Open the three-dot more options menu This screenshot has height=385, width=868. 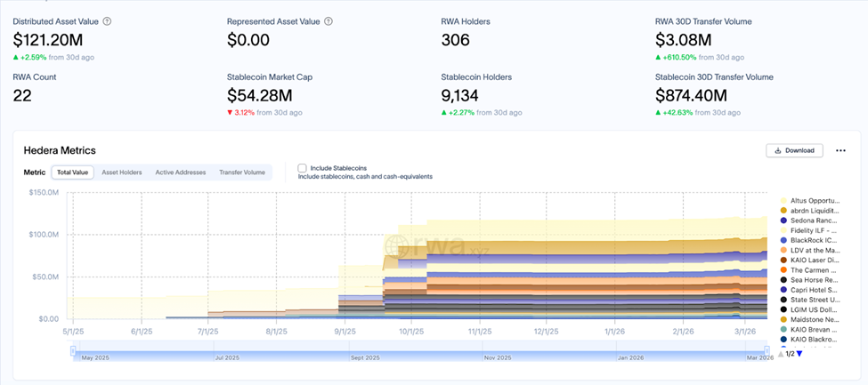(x=840, y=150)
